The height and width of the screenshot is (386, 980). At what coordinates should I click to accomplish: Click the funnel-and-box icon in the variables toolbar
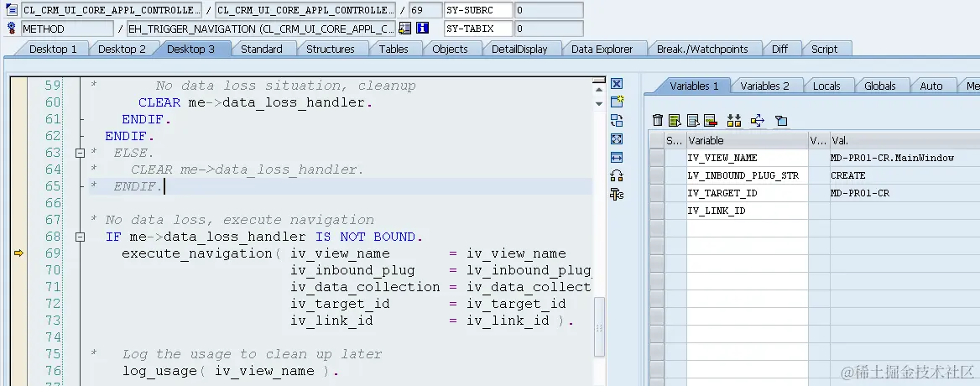point(781,121)
